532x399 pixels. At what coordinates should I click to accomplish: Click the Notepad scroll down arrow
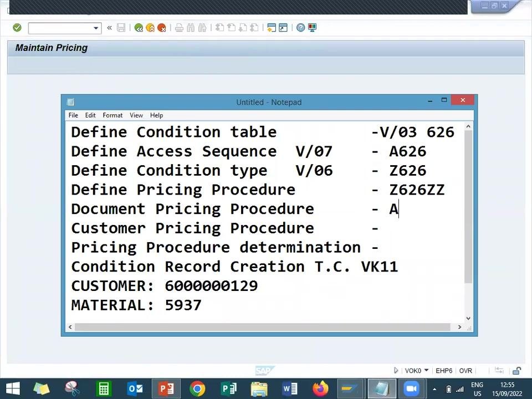[468, 318]
